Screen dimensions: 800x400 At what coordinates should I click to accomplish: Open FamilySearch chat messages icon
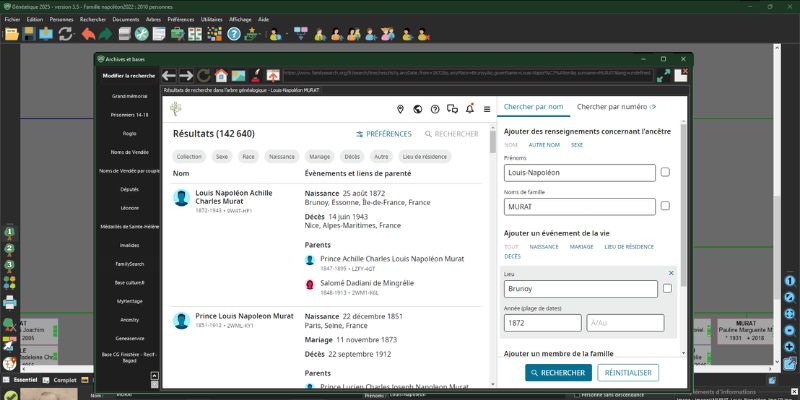pos(453,109)
